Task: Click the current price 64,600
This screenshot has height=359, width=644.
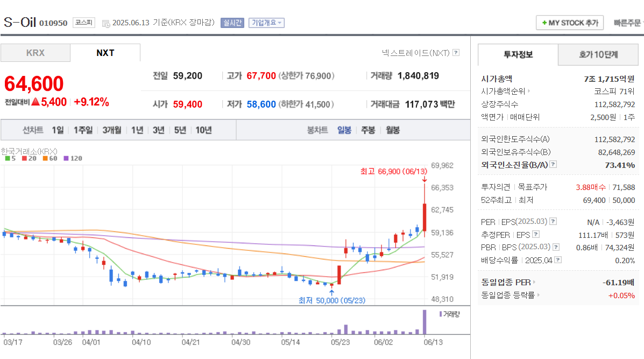Action: click(34, 84)
